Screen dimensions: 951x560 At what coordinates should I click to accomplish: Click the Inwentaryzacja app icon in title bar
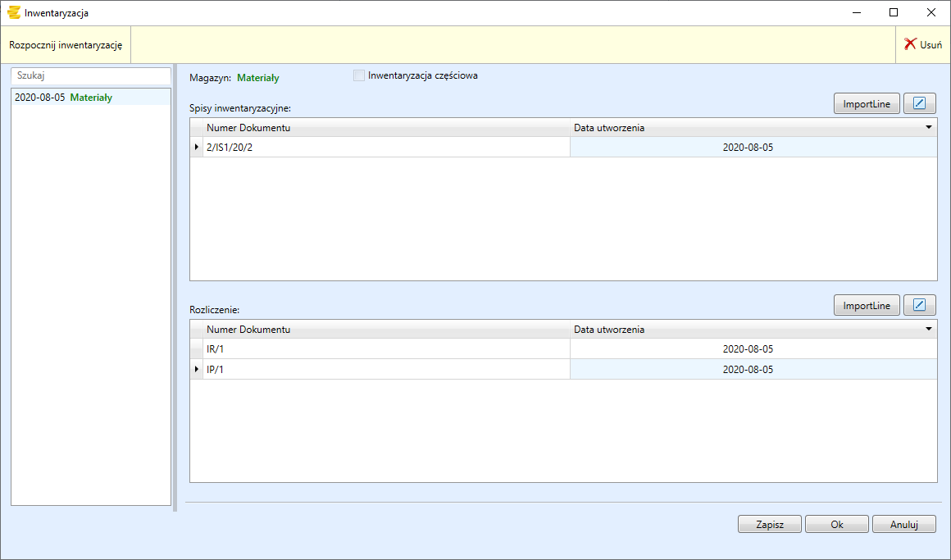coord(14,13)
